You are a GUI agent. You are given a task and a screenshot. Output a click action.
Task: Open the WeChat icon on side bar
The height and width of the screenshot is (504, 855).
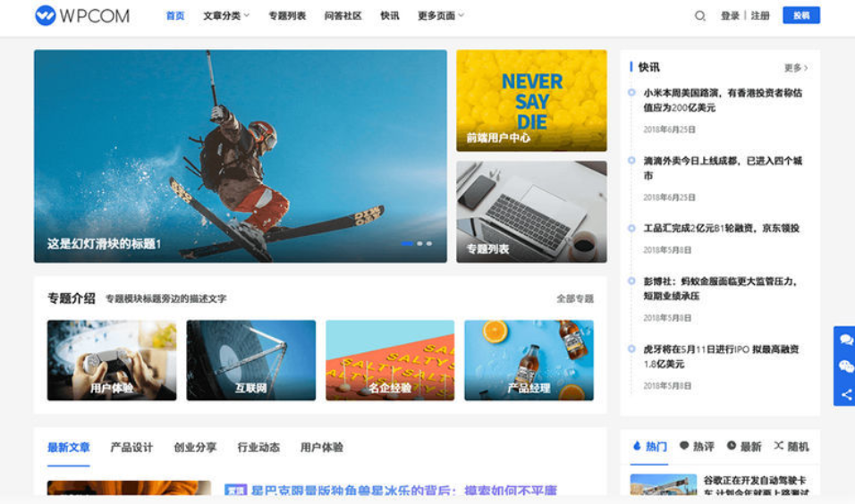(x=846, y=366)
